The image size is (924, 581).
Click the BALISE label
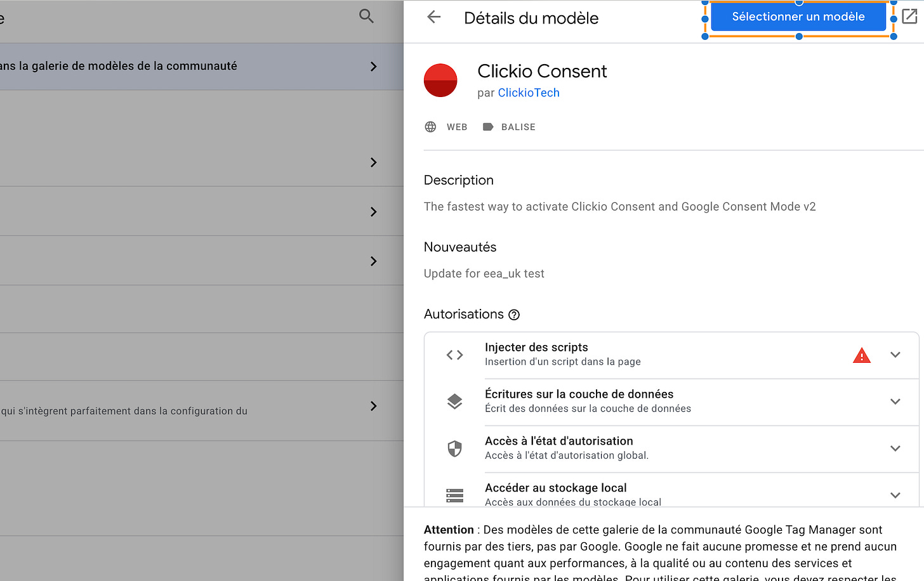coord(518,127)
